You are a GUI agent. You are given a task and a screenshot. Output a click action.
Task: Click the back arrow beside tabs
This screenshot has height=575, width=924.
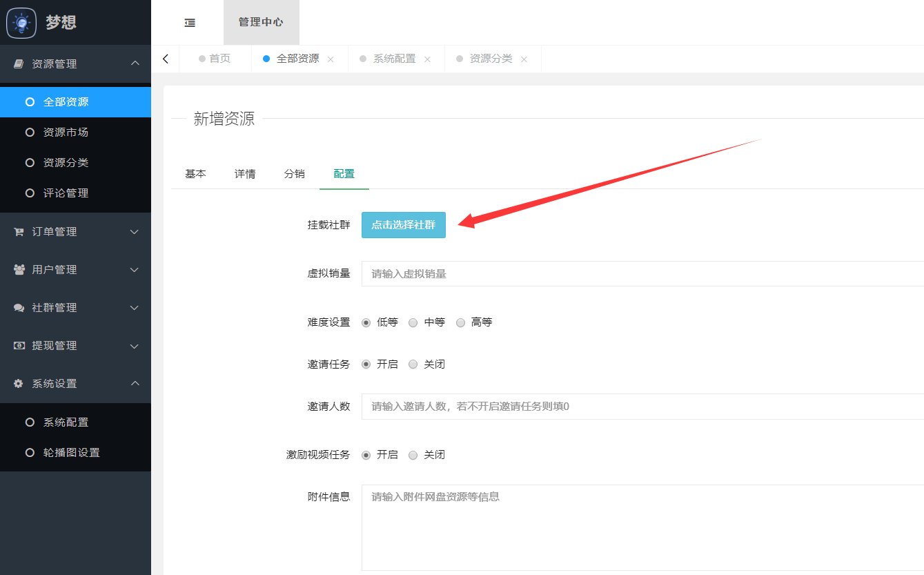point(166,59)
